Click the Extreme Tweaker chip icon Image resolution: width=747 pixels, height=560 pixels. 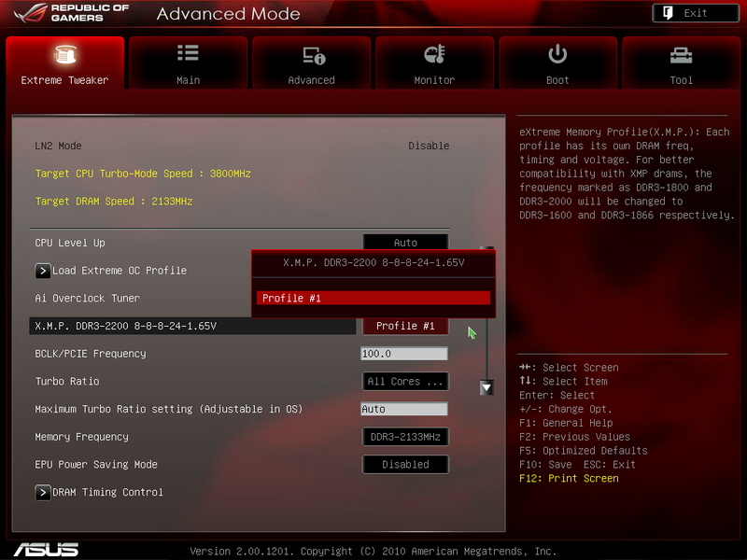[x=64, y=54]
